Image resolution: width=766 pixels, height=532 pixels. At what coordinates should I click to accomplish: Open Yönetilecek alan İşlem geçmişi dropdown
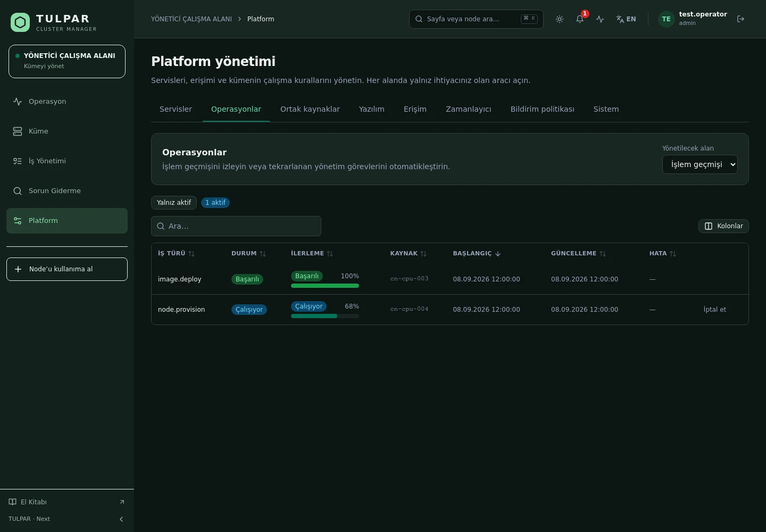pyautogui.click(x=700, y=164)
